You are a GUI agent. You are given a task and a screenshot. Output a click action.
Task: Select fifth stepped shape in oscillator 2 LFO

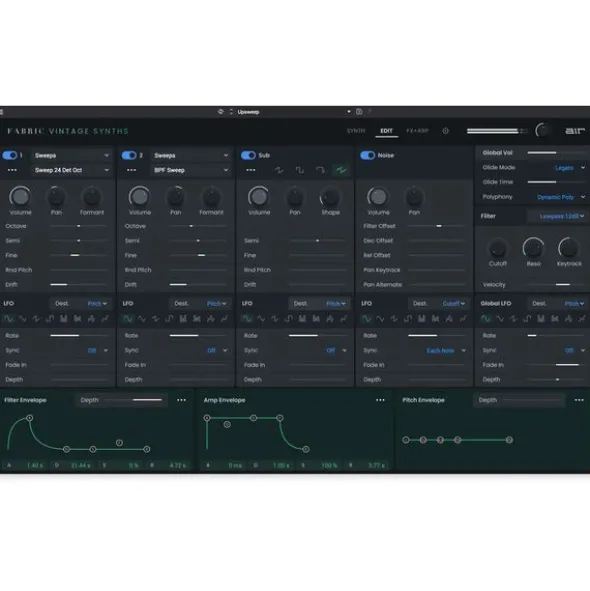[183, 319]
